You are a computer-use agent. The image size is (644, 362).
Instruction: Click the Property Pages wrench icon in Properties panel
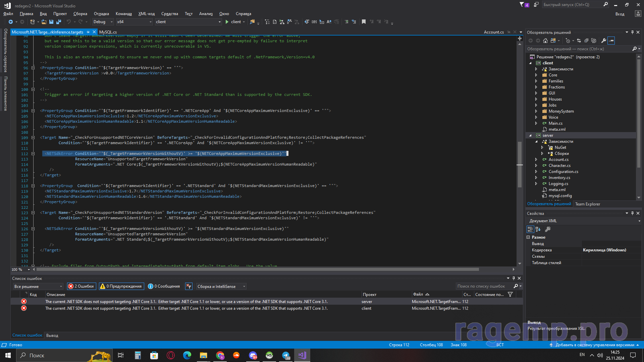(x=548, y=229)
